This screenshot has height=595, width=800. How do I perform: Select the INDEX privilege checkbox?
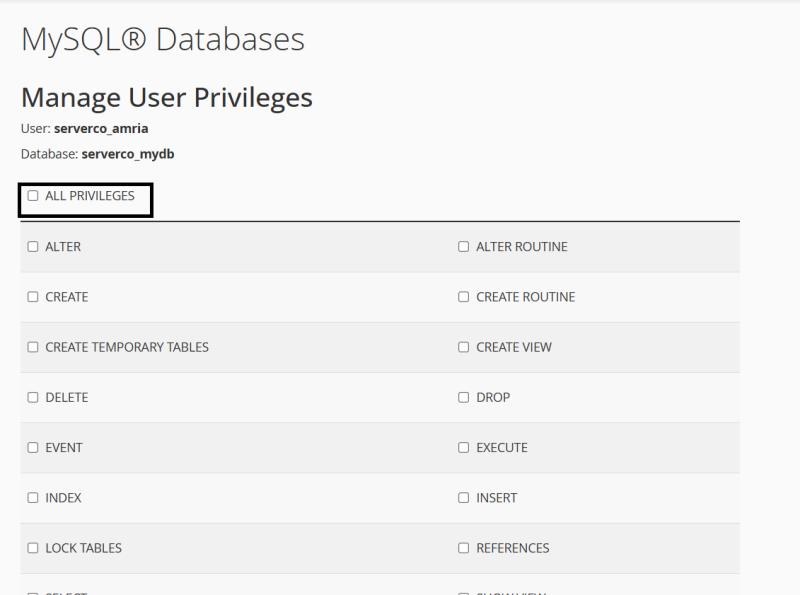(x=33, y=498)
